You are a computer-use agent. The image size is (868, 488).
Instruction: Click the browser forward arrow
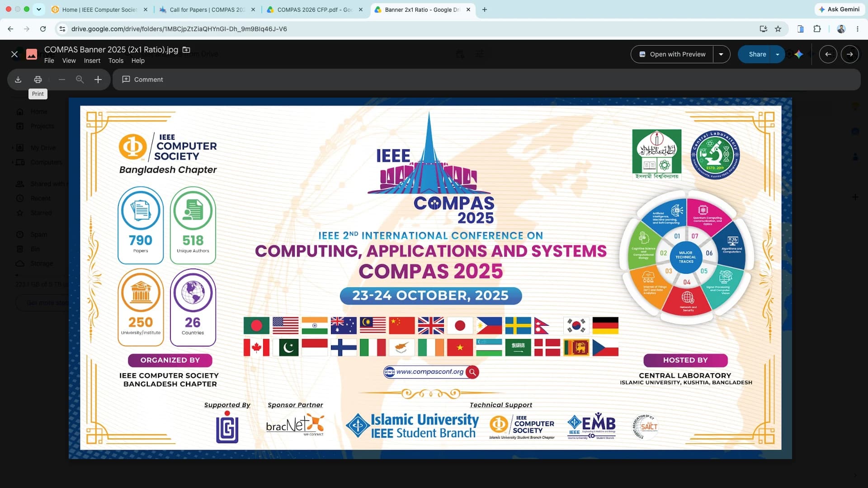[x=27, y=29]
